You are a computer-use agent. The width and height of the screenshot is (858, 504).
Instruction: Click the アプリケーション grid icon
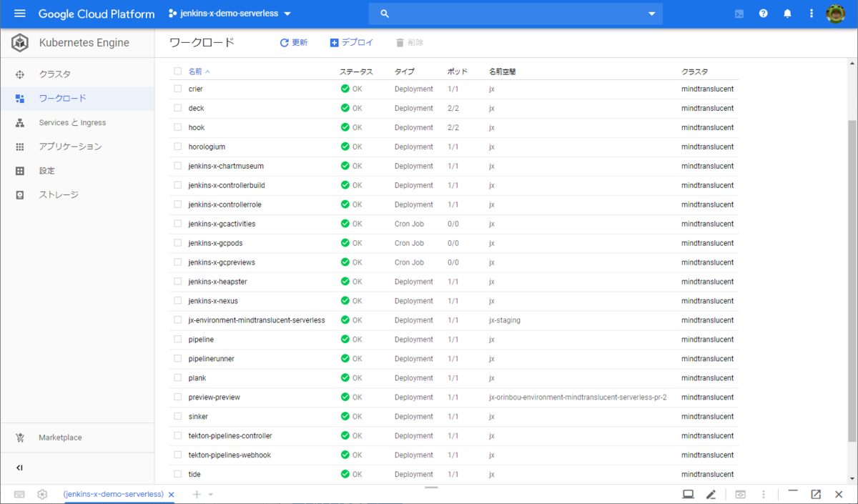pos(20,147)
